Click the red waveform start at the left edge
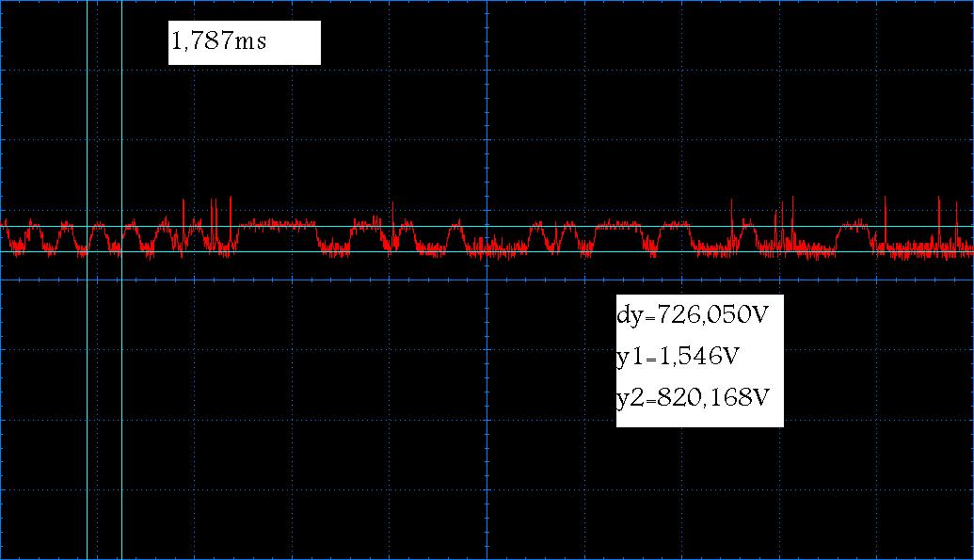This screenshot has height=560, width=974. (4, 226)
